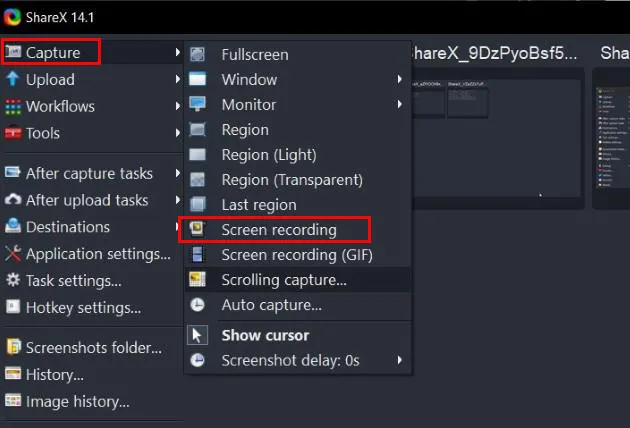Screen dimensions: 630x428
Task: Open Hotkey settings...
Action: tap(92, 307)
